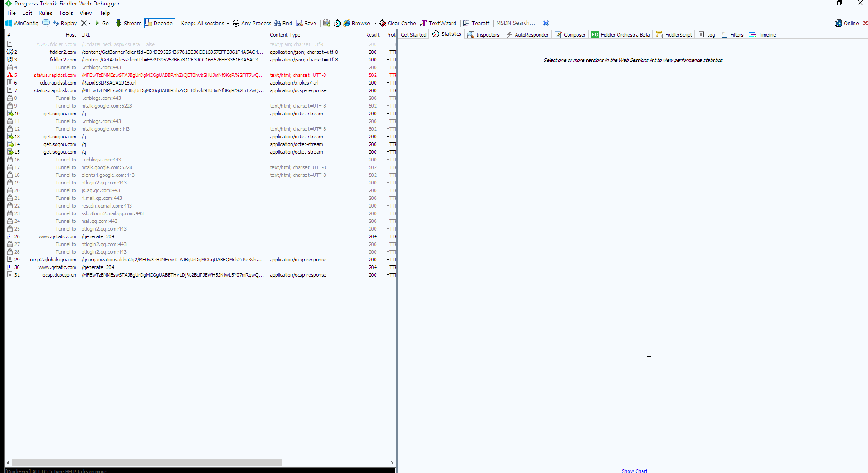Expand the Keep: All sessions dropdown

(x=205, y=23)
